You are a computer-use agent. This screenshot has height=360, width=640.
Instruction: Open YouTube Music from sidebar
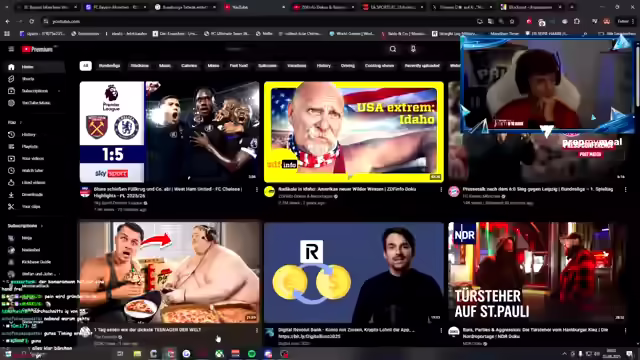[x=34, y=103]
